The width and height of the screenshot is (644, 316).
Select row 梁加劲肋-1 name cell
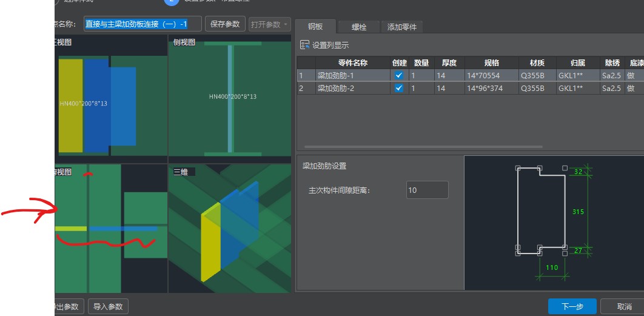coord(353,76)
